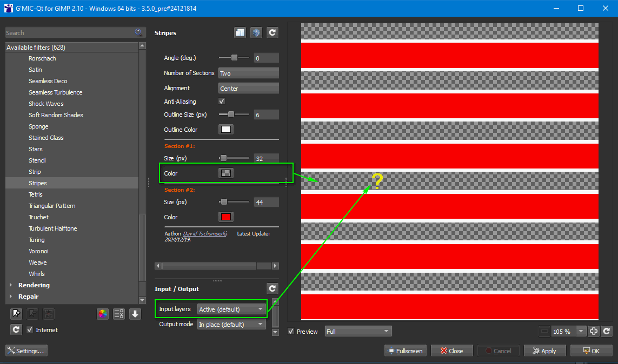Zoom out the preview
618x364 pixels.
544,332
